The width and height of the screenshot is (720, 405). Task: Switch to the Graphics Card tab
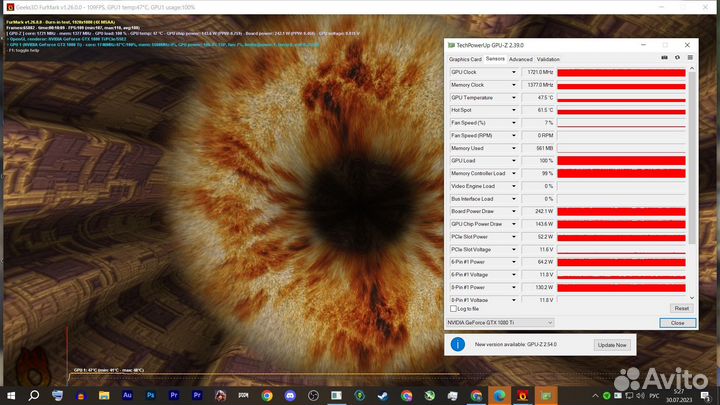coord(464,59)
